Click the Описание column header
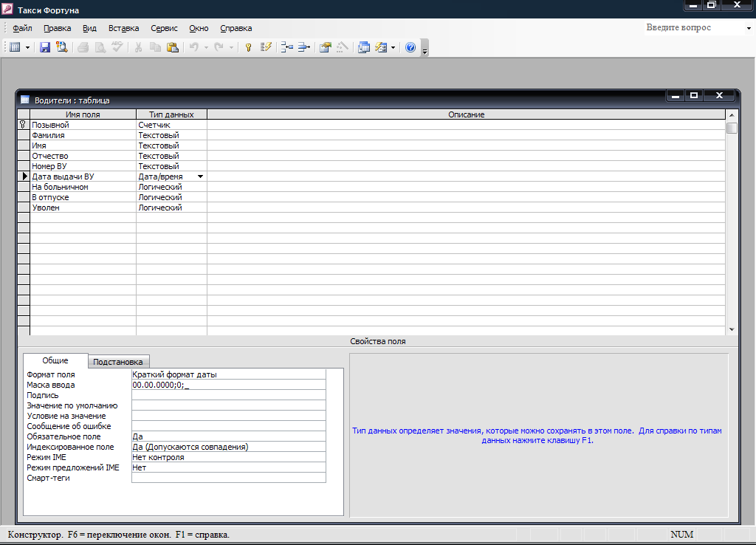The width and height of the screenshot is (756, 545). pos(467,114)
